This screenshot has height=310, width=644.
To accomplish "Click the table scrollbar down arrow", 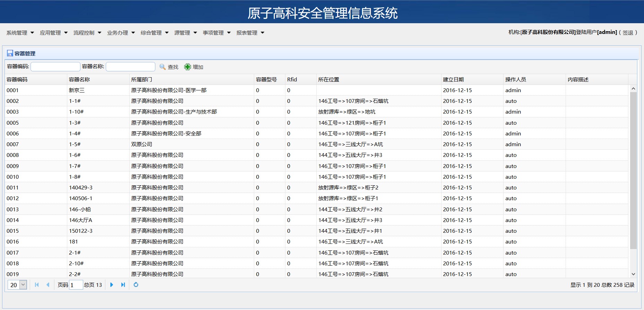I will click(x=633, y=274).
